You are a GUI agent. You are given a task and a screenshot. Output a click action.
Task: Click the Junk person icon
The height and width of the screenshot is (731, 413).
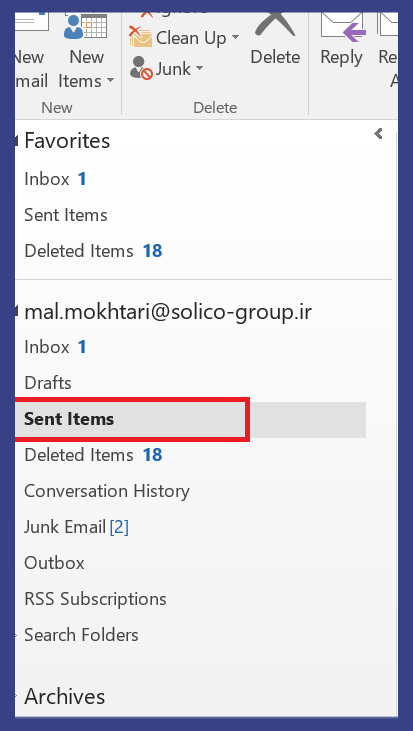pos(141,68)
